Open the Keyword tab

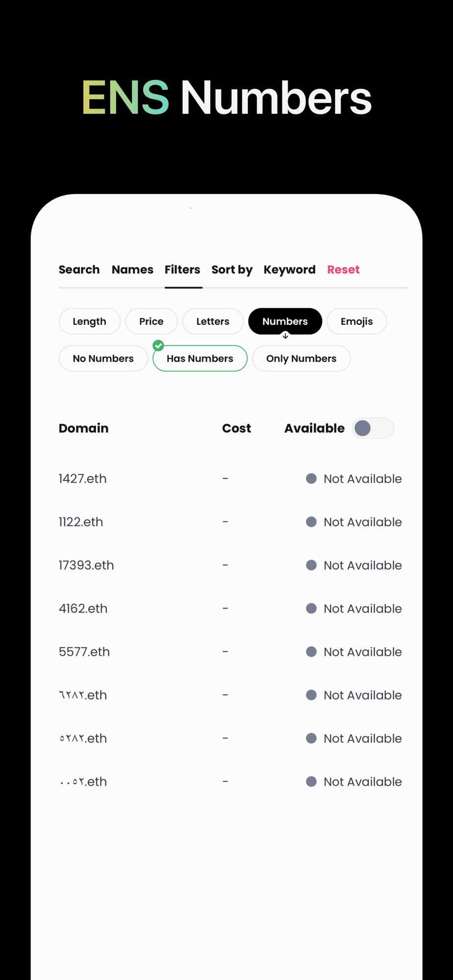tap(290, 269)
